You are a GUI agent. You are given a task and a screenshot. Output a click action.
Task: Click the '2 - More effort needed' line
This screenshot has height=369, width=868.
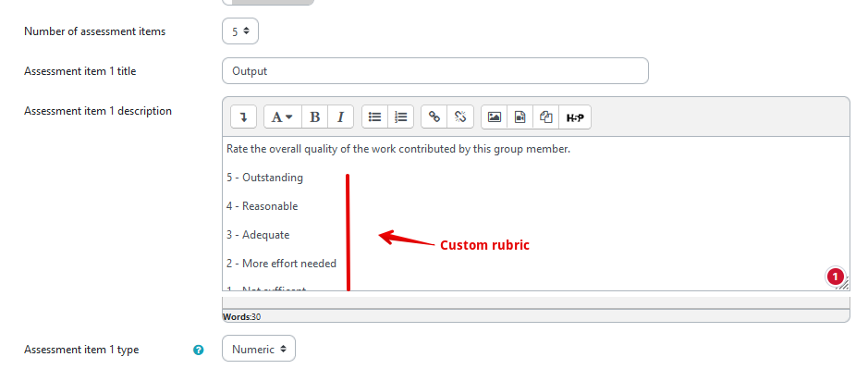[x=281, y=264]
